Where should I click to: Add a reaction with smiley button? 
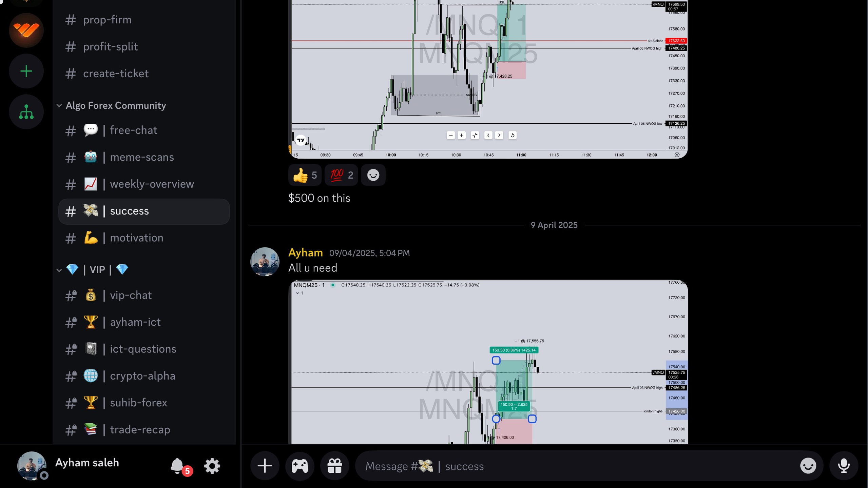point(373,175)
